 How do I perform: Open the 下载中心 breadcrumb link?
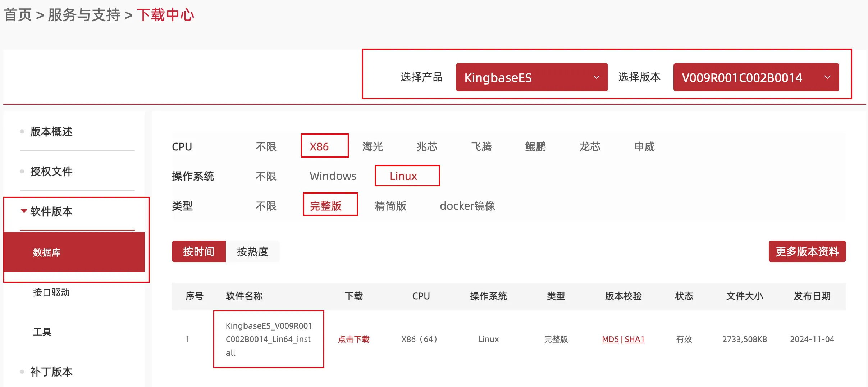click(x=166, y=15)
